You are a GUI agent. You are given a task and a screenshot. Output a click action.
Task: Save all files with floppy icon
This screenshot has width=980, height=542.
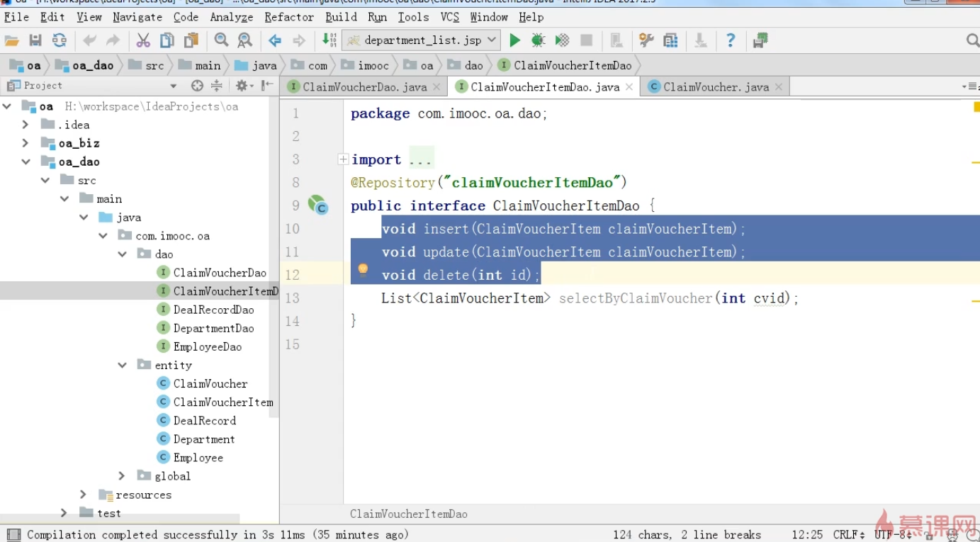coord(35,40)
